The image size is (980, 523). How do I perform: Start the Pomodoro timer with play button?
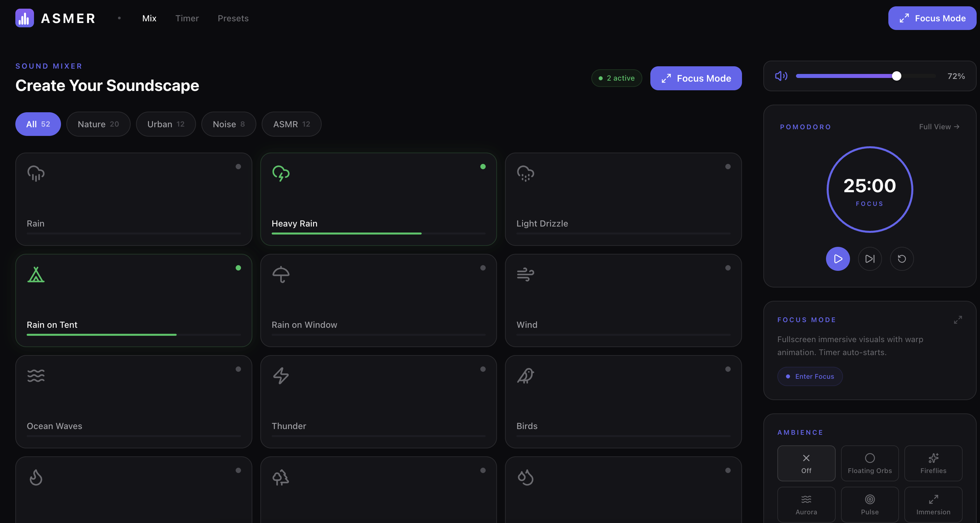click(x=838, y=259)
